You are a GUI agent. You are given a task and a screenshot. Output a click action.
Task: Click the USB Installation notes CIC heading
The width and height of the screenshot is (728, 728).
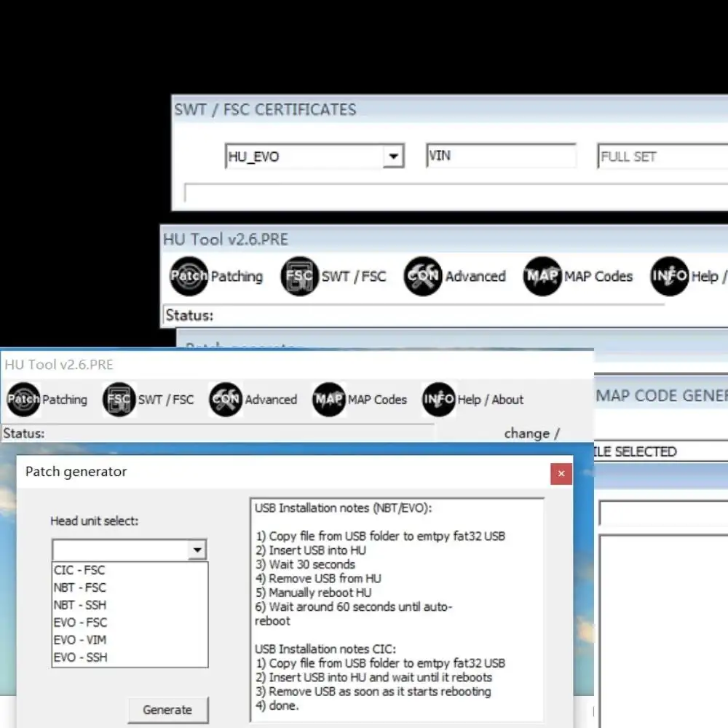point(325,649)
